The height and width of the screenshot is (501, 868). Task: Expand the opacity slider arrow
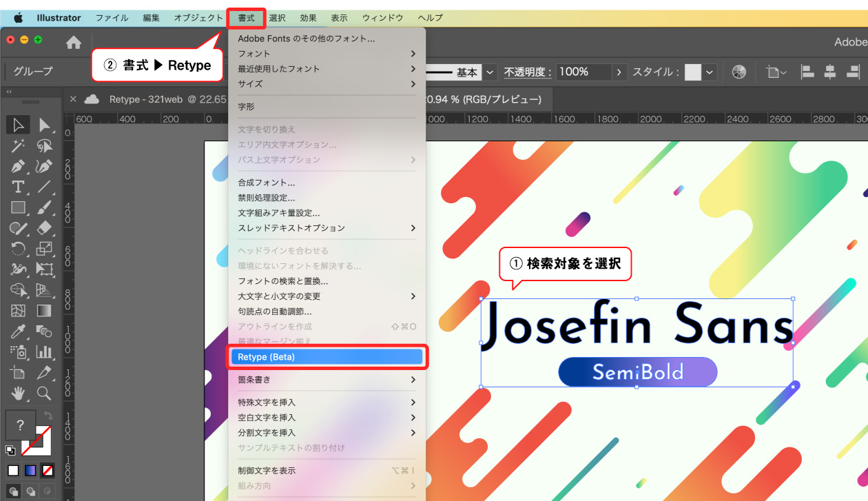(620, 72)
